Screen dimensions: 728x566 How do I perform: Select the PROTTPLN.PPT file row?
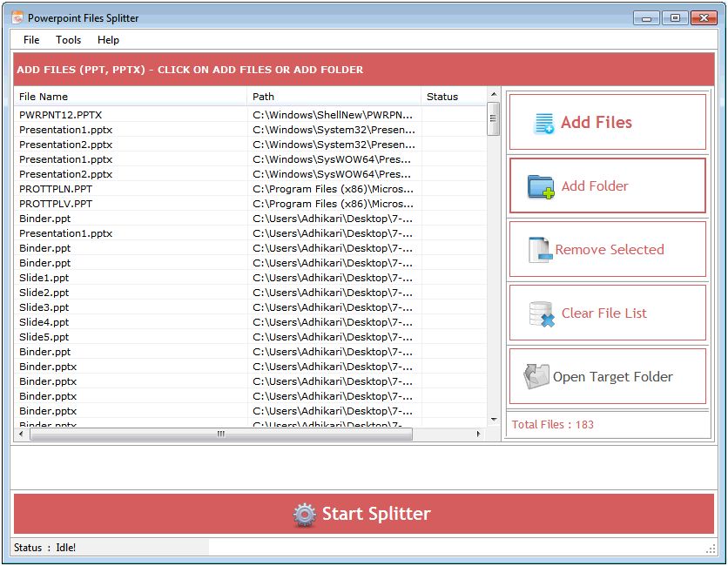pyautogui.click(x=251, y=189)
